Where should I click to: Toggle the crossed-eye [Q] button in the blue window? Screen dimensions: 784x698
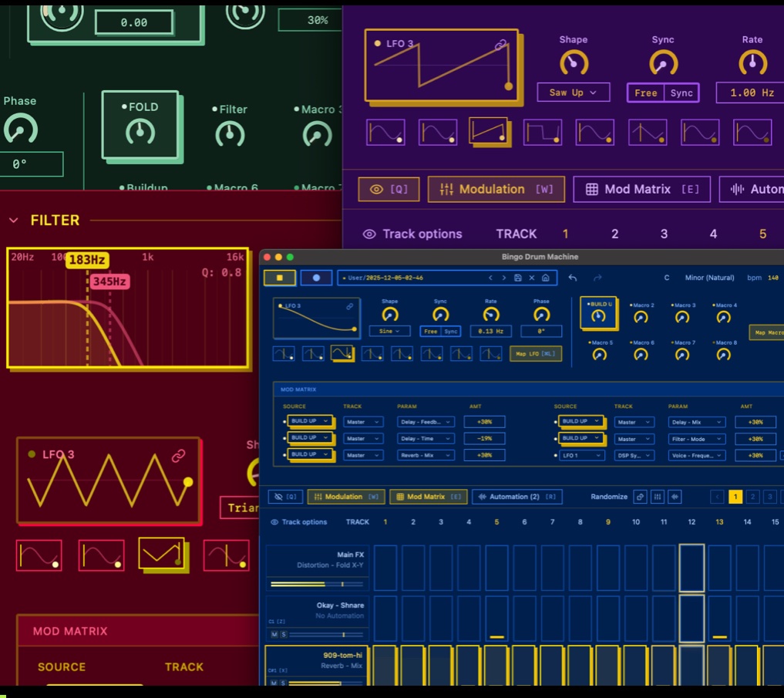(285, 497)
